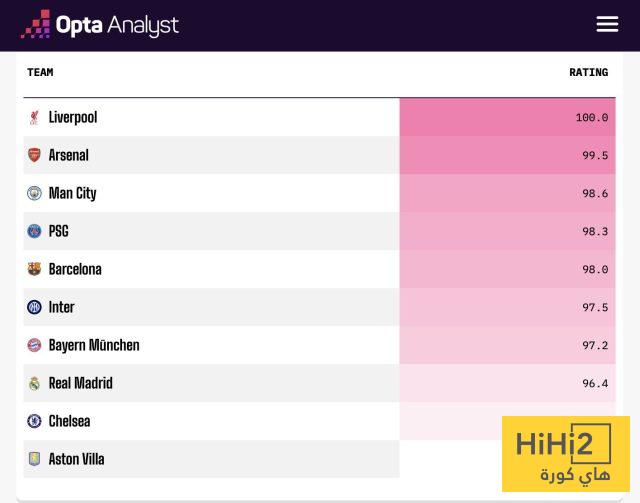Sort by the RATING column header

[x=588, y=72]
